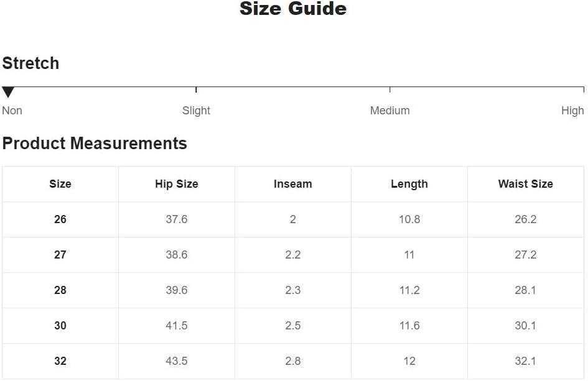Viewport: 588px width, 381px height.
Task: Click the Stretch section heading
Action: [30, 63]
